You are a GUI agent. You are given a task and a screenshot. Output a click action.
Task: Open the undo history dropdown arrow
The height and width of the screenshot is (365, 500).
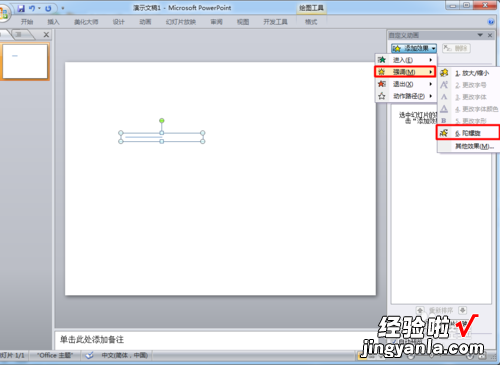[39, 8]
